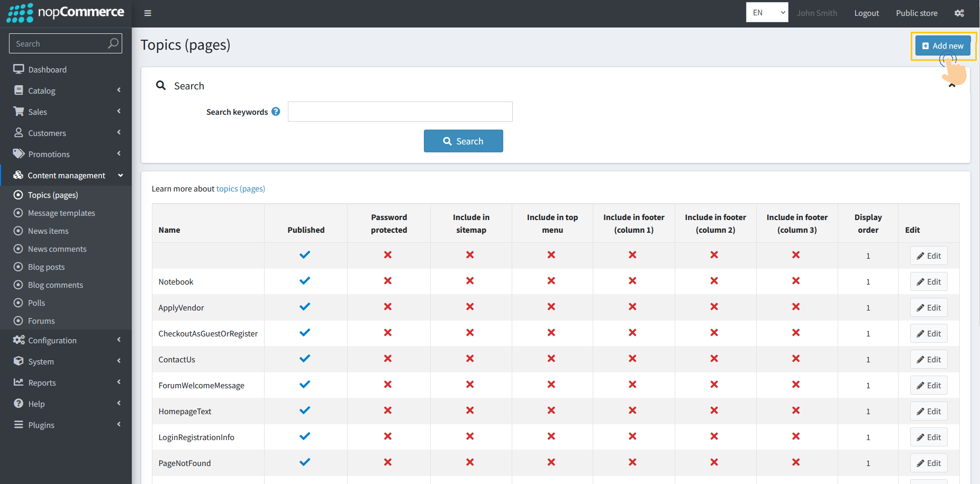Click the hamburger menu to collapse sidebar

pyautogui.click(x=148, y=13)
